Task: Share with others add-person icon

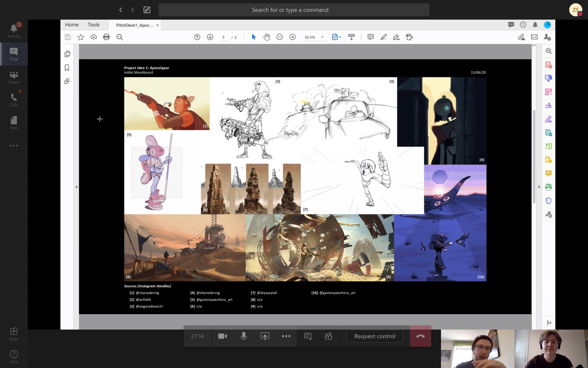Action: 547,37
